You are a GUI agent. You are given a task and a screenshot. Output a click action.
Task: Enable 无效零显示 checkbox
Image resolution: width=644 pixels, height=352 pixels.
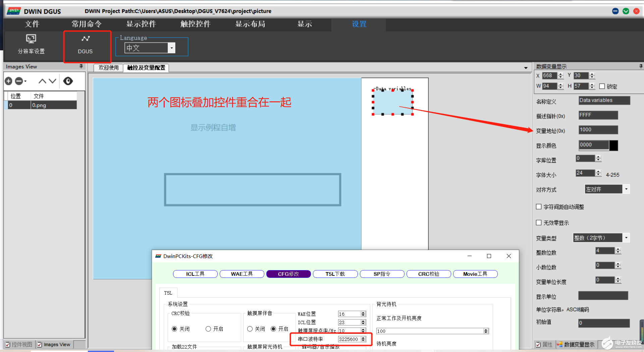click(x=539, y=222)
